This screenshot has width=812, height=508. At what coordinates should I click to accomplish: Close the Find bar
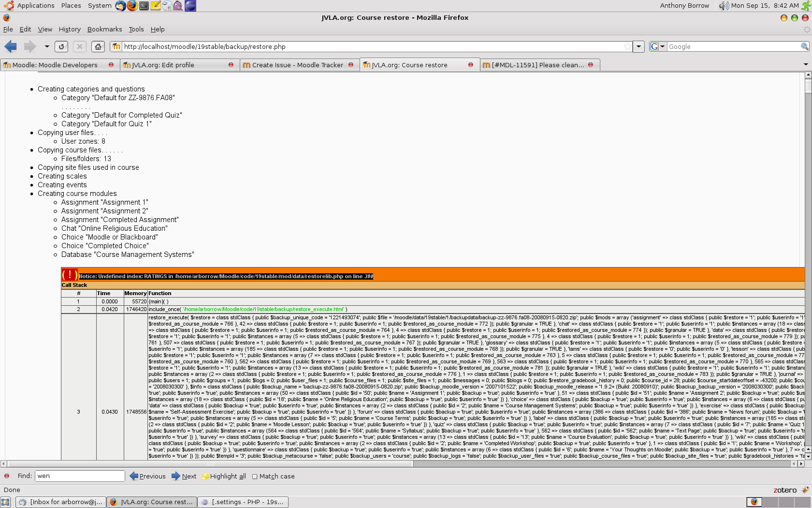7,476
